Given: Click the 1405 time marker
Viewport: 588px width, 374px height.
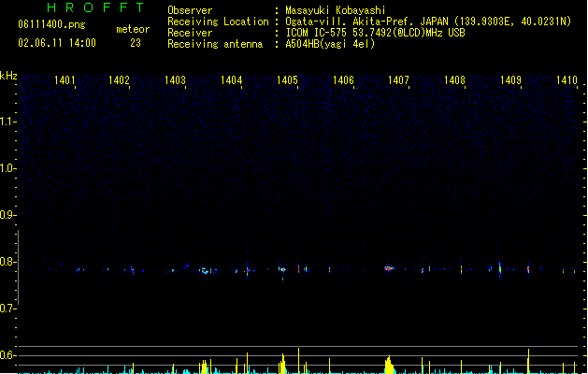Looking at the screenshot, I should [x=287, y=80].
